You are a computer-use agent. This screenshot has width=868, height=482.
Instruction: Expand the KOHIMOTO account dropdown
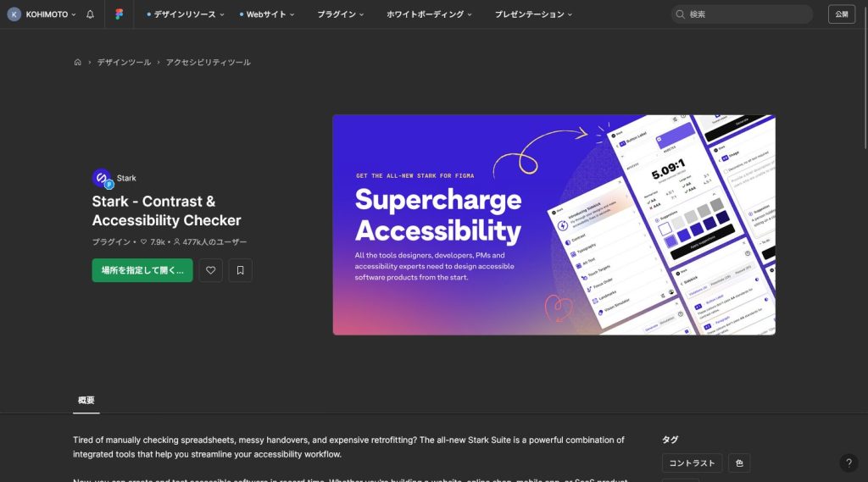click(x=73, y=14)
